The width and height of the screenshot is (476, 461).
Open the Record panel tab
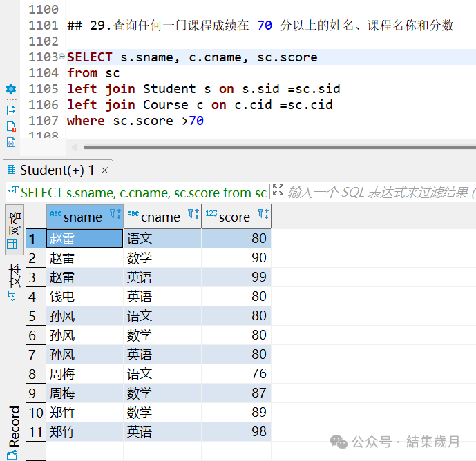[14, 432]
